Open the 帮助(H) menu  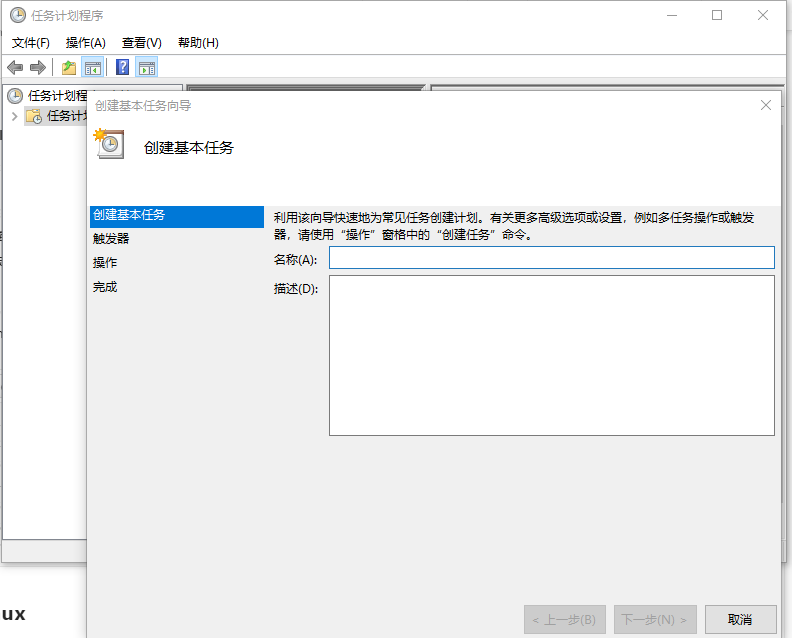point(199,43)
